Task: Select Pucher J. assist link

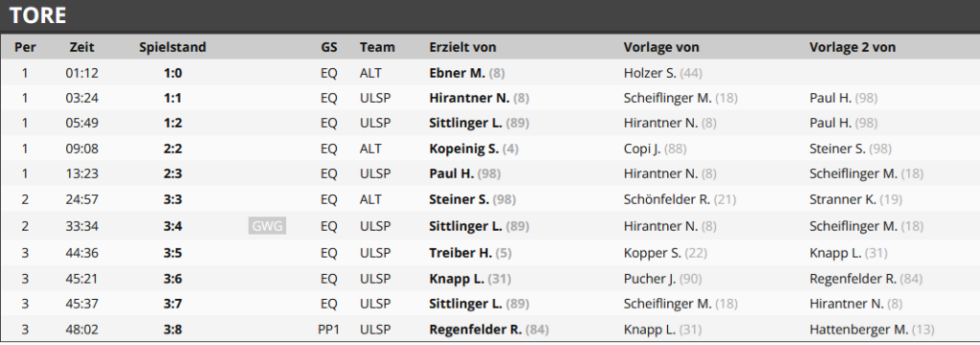Action: (x=650, y=279)
